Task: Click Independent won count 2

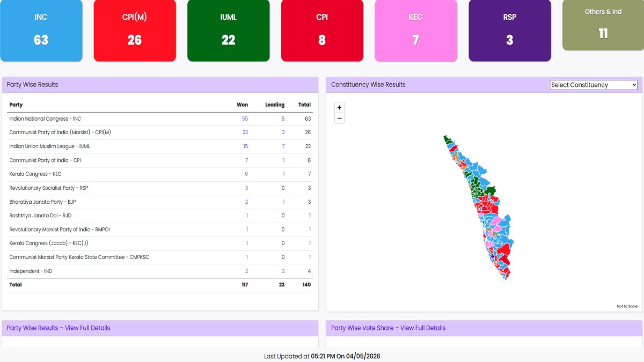Action: click(246, 271)
